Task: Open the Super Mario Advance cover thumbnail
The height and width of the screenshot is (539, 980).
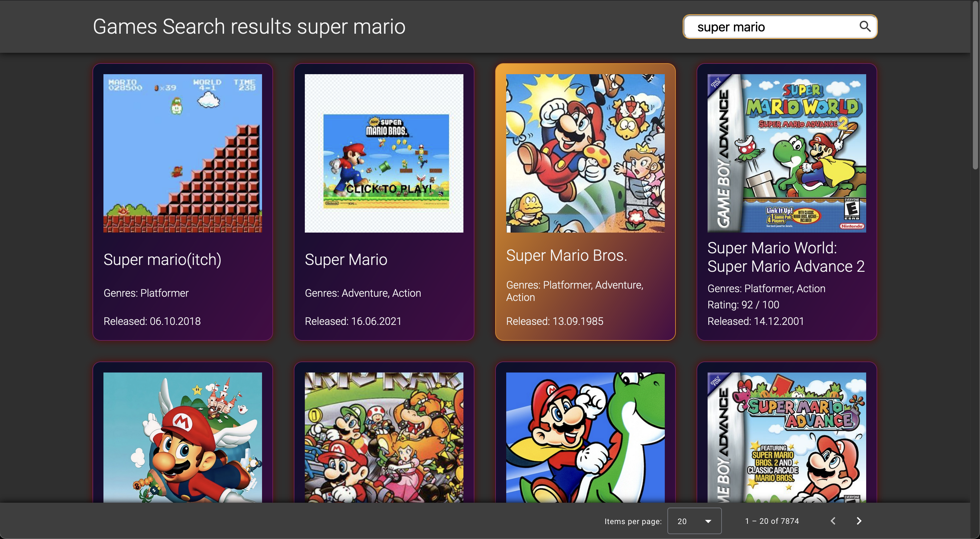Action: pyautogui.click(x=786, y=437)
